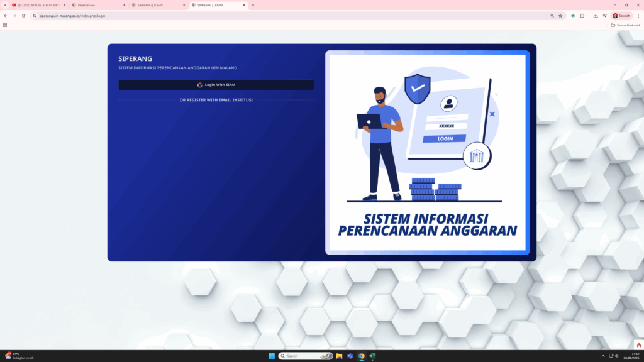Open a new browser tab
This screenshot has height=362, width=644.
coord(253,5)
